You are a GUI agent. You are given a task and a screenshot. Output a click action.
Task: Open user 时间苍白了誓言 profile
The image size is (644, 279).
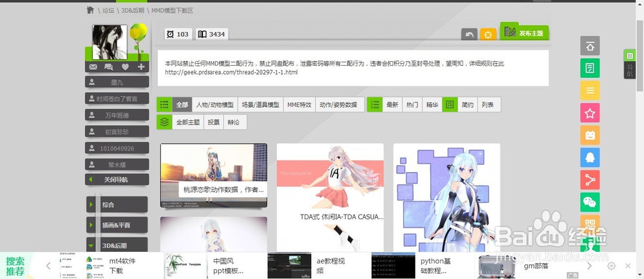(117, 99)
